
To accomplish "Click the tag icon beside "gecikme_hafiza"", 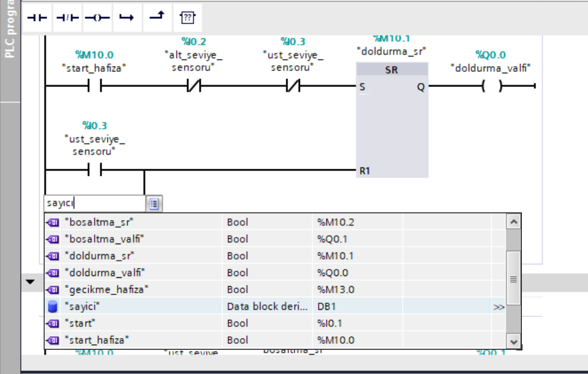I will (x=53, y=290).
